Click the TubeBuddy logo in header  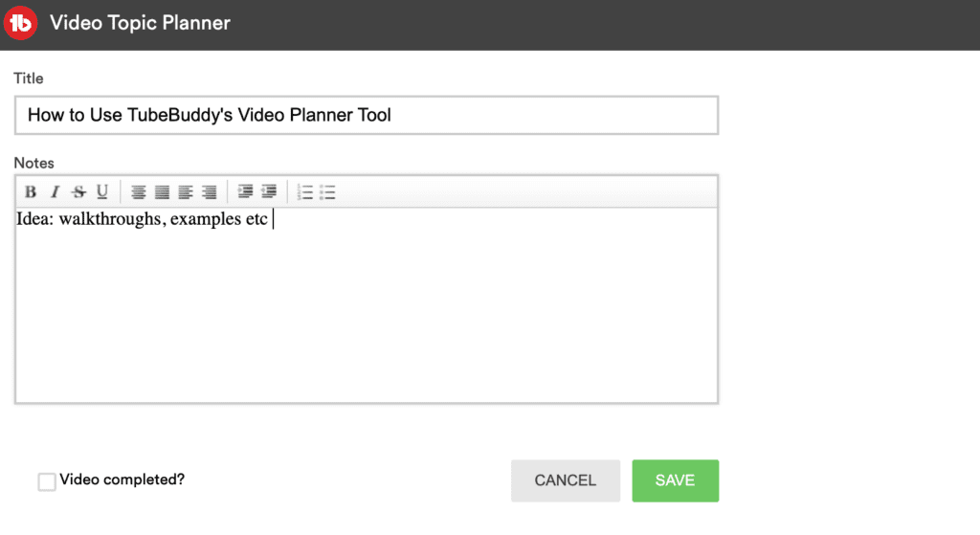tap(21, 23)
